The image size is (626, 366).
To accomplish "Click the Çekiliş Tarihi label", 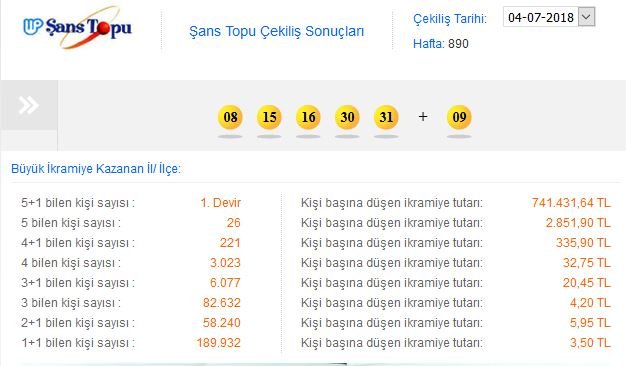I will (x=450, y=19).
